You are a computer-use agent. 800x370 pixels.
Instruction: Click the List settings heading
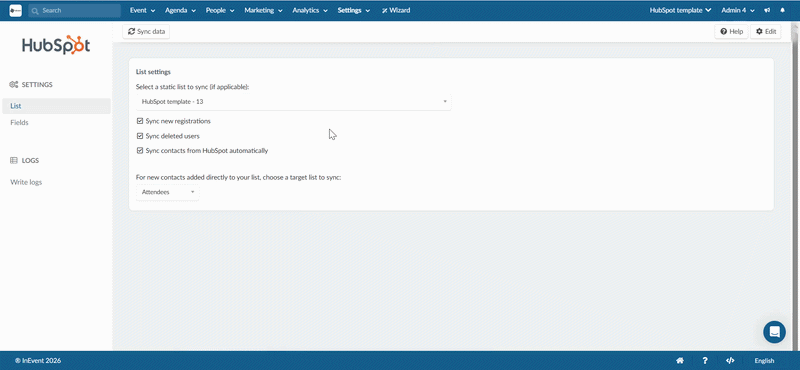point(153,72)
